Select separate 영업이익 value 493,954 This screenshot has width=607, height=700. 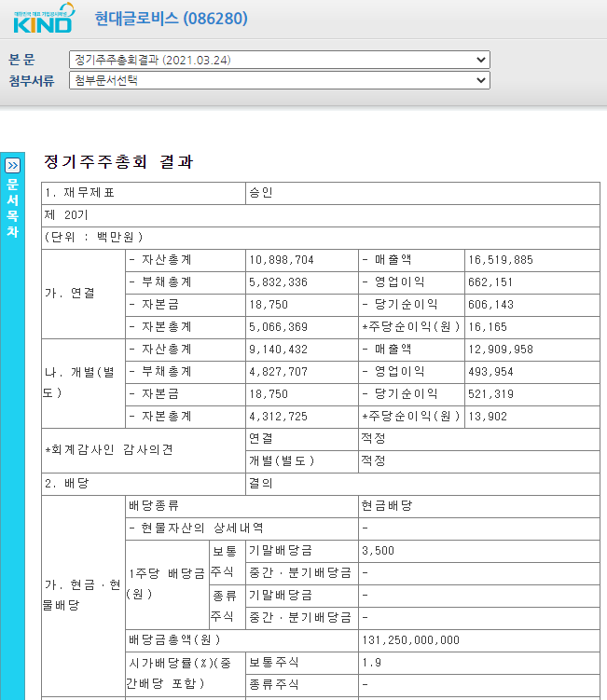pos(490,372)
